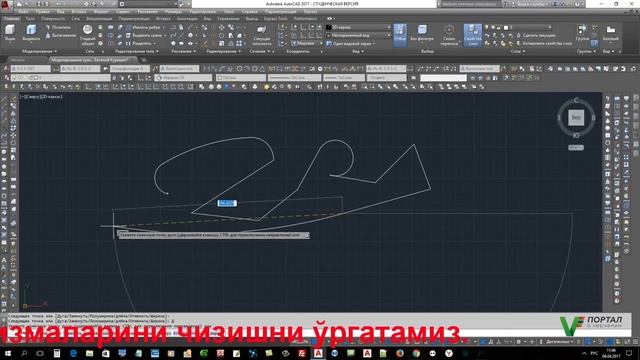
Task: Select the Выдавить (Extrude) tool
Action: [31, 33]
